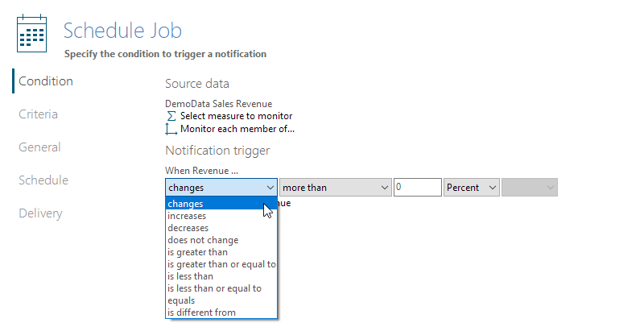Collapse the changes combo box
The width and height of the screenshot is (644, 327).
point(221,188)
